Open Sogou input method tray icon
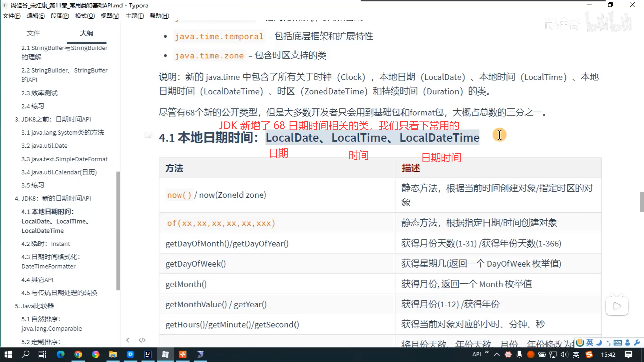The image size is (644, 362). [x=589, y=354]
